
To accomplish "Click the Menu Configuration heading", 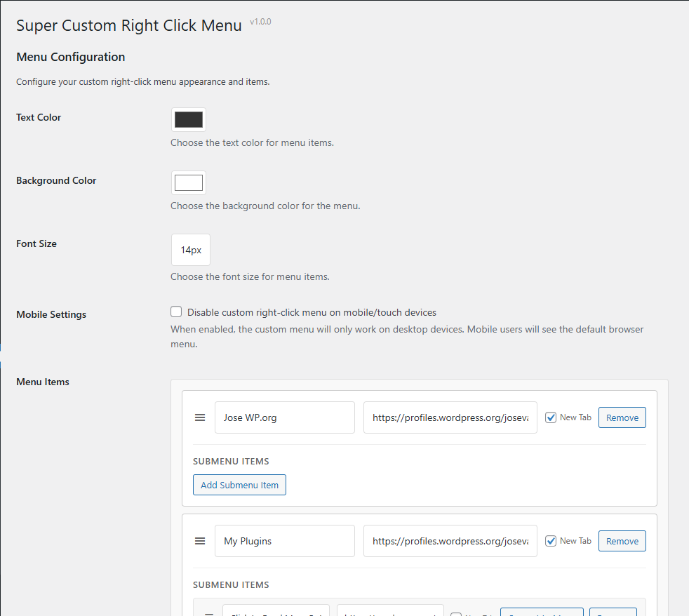I will pos(70,57).
